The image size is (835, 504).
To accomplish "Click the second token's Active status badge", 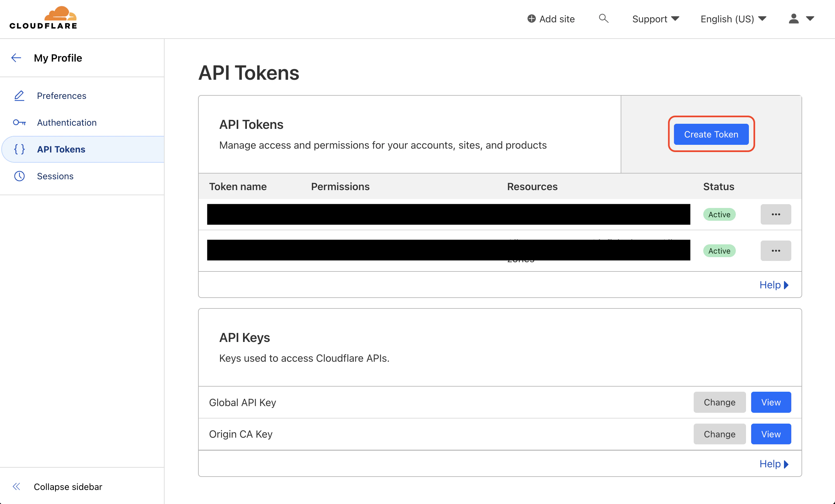I will coord(719,250).
